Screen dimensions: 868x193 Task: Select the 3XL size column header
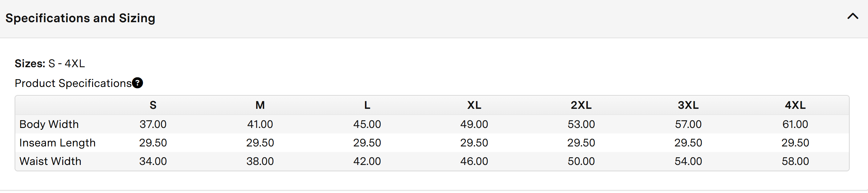pos(688,105)
